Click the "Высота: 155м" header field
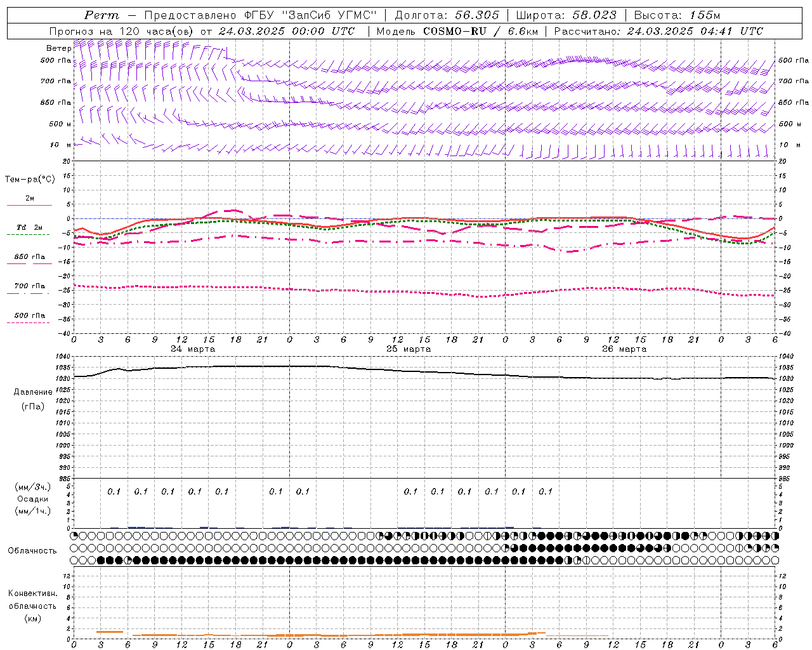812x650 pixels. 677,15
